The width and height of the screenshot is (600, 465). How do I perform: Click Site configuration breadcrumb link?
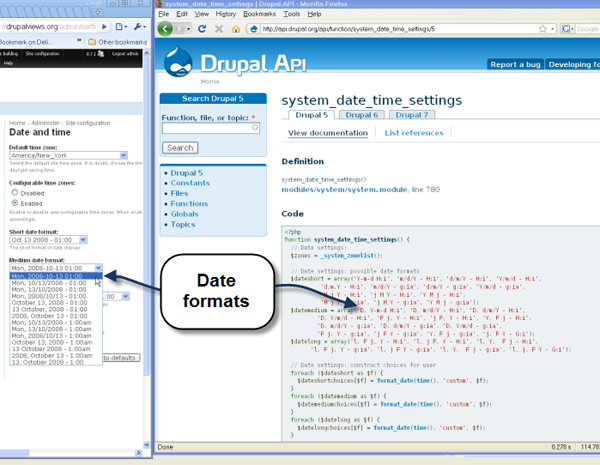pos(88,123)
